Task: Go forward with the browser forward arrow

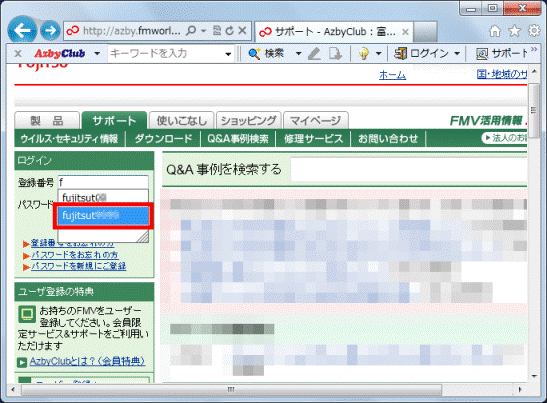Action: (50, 31)
